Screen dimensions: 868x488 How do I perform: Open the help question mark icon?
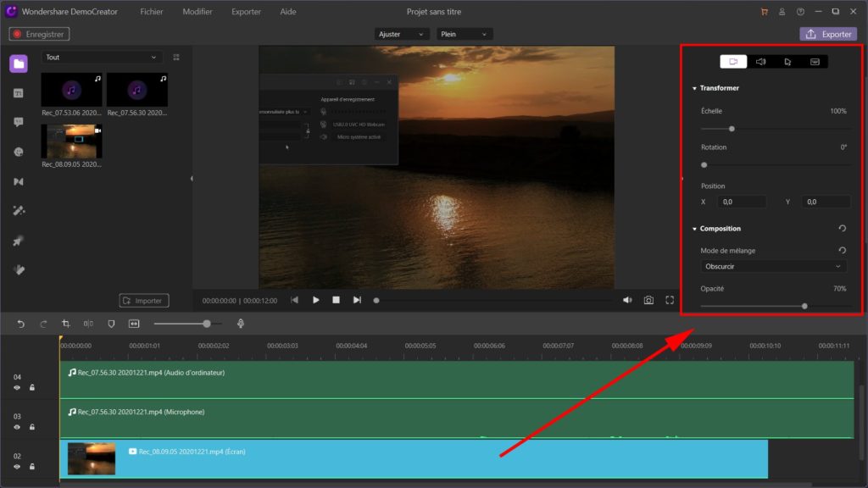pyautogui.click(x=800, y=12)
